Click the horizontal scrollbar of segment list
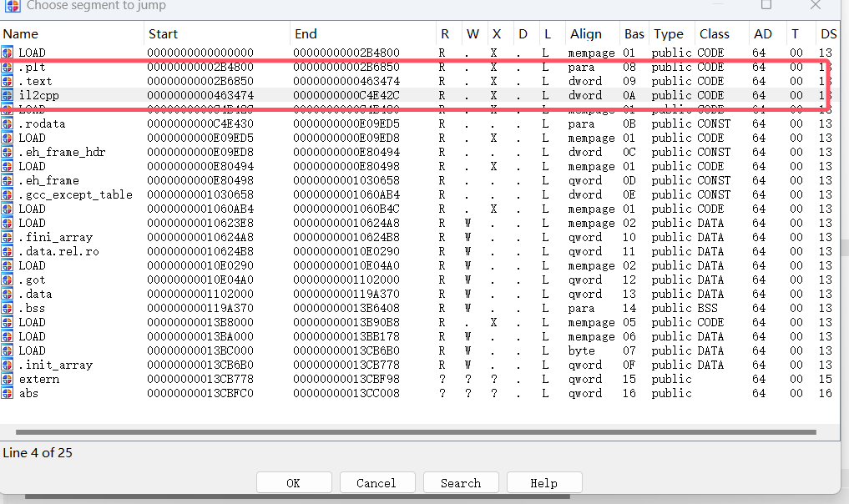Screen dimensions: 849x504 pos(416,432)
